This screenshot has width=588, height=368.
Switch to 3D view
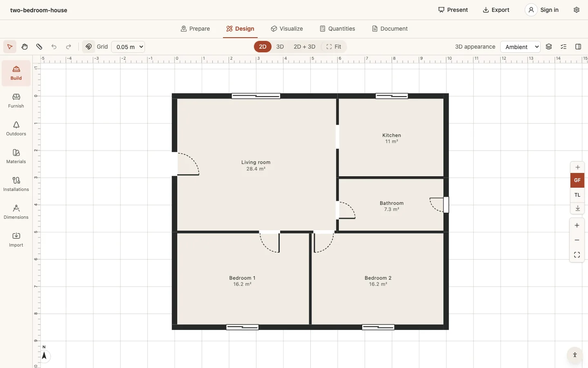[280, 47]
